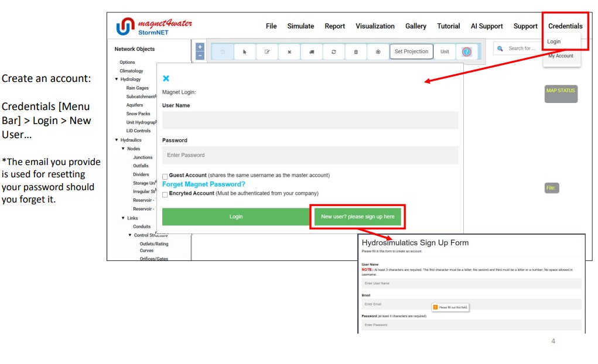Open the Forget Magnet Password link
Screen dimensions: 598x364
204,184
